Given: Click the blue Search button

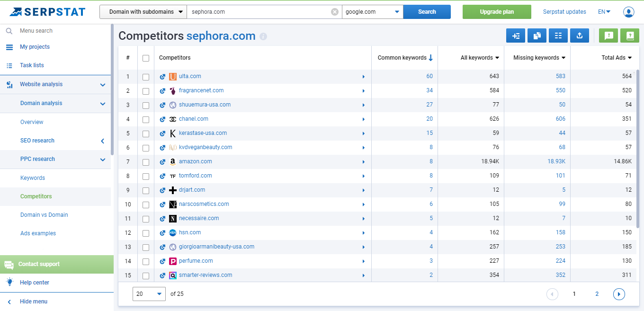Looking at the screenshot, I should (x=427, y=12).
